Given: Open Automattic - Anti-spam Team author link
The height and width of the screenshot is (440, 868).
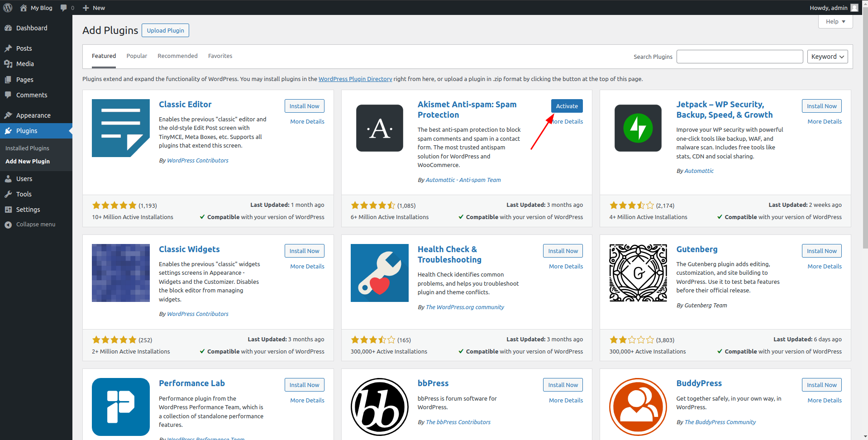Looking at the screenshot, I should coord(463,180).
